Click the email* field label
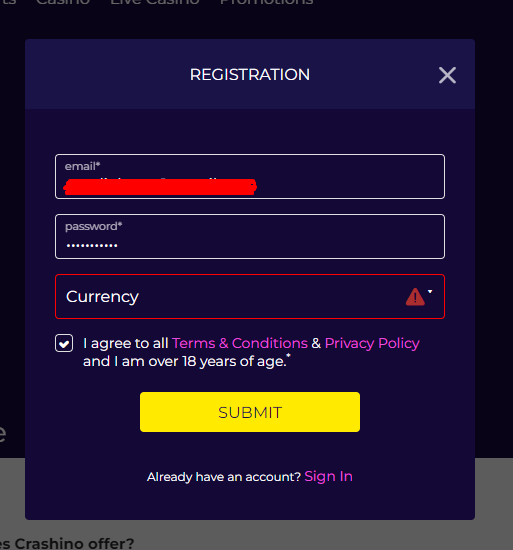The image size is (513, 550). click(82, 166)
